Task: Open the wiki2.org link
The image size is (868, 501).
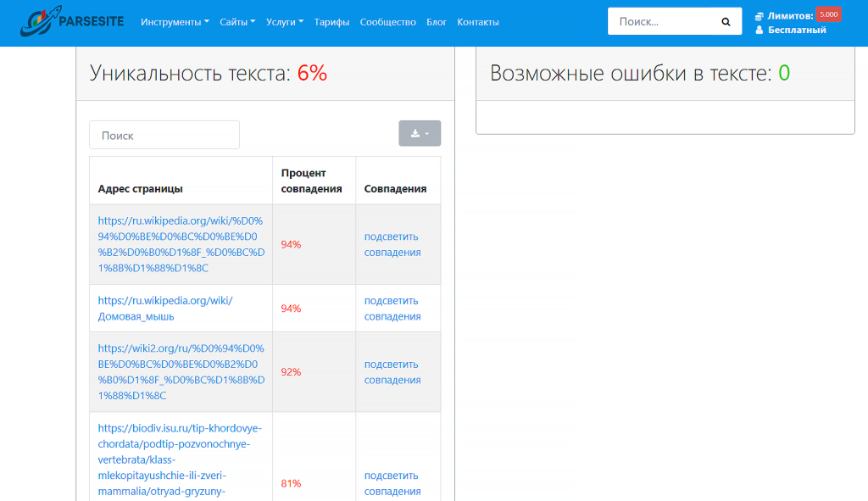Action: click(181, 372)
